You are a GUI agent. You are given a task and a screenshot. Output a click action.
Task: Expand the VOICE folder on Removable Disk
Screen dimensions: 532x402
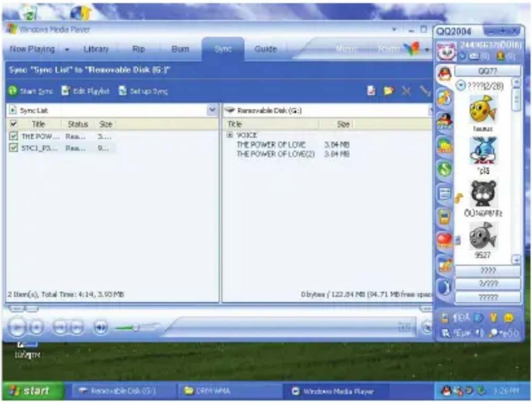coord(230,135)
